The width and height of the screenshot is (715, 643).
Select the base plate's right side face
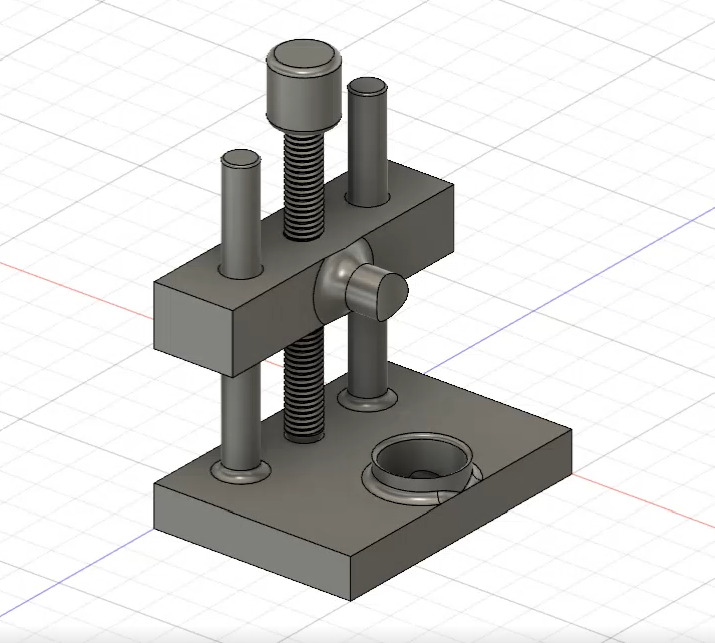[x=461, y=515]
